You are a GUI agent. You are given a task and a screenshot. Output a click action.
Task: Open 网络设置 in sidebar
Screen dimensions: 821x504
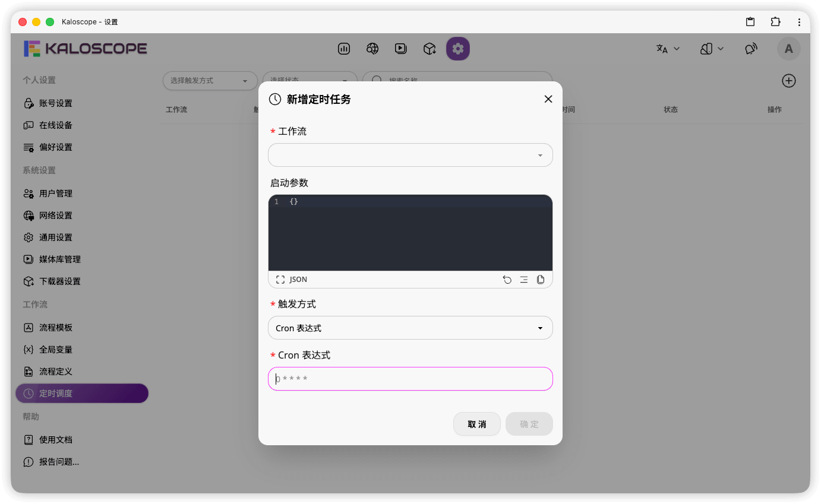click(82, 215)
